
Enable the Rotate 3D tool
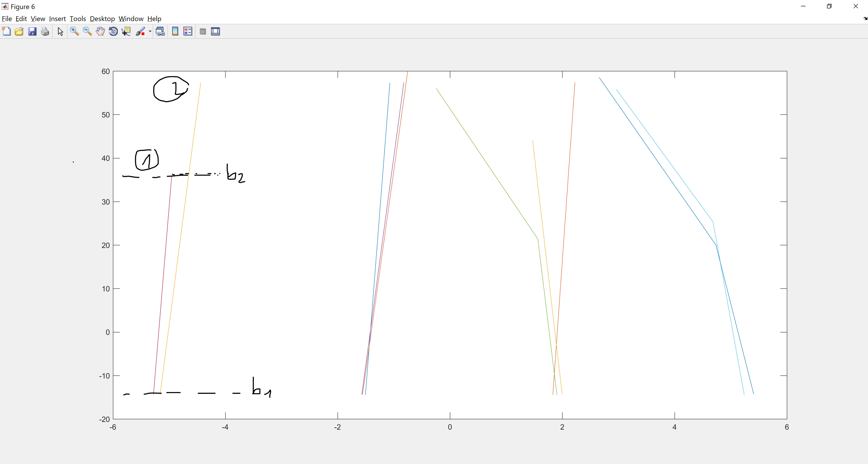(x=113, y=31)
